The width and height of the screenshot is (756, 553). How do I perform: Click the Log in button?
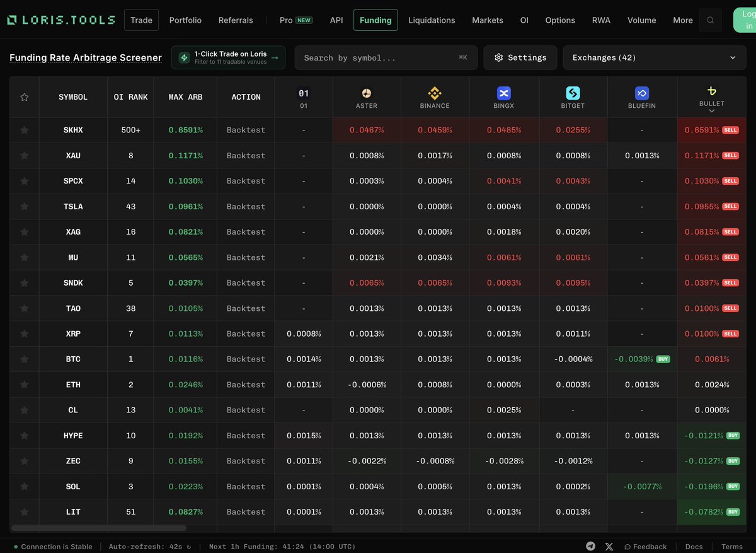(x=744, y=20)
